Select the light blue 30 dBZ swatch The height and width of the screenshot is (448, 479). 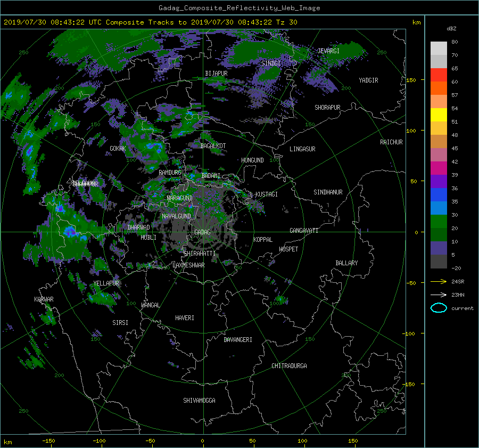tap(439, 208)
